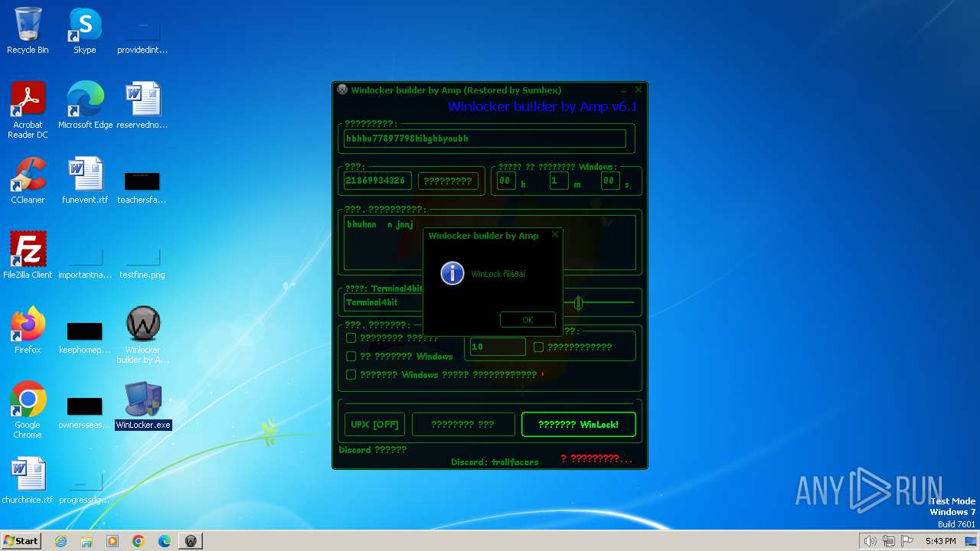Open the Terminal4bit font dropdown
Viewport: 980px width, 551px height.
point(383,302)
